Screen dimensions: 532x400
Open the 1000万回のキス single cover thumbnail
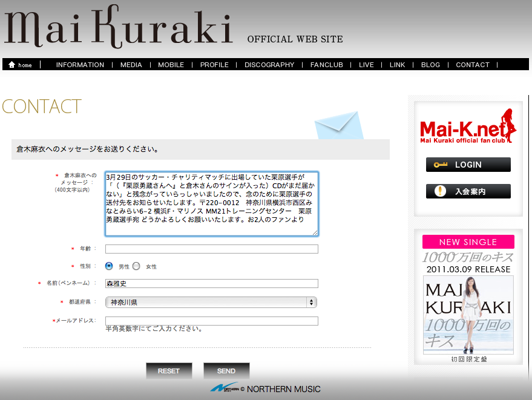pyautogui.click(x=468, y=315)
